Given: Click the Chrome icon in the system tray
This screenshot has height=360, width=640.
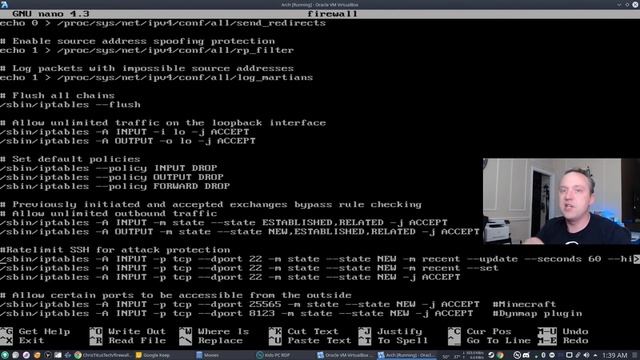Looking at the screenshot, I should tap(500, 355).
